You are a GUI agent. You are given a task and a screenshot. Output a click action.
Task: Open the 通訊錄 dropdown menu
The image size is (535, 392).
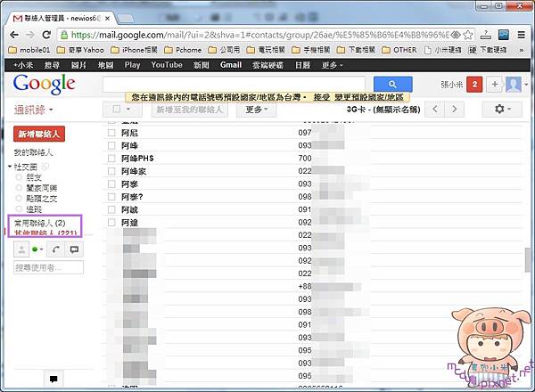coord(34,110)
